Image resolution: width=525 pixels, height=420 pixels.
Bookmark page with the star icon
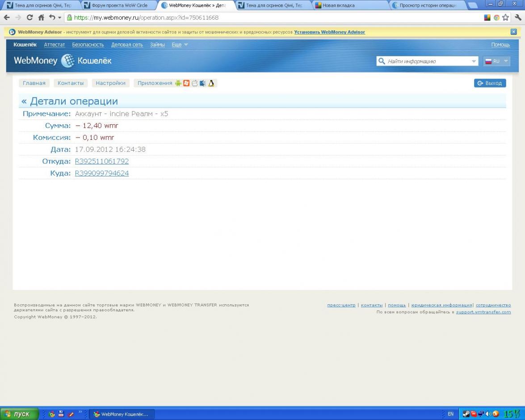click(x=507, y=18)
